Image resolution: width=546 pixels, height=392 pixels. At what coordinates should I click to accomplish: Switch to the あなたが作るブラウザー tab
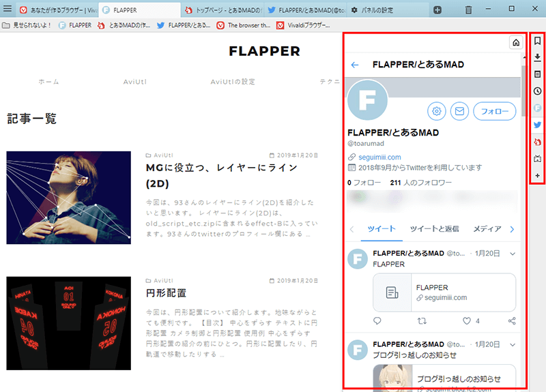pyautogui.click(x=58, y=10)
